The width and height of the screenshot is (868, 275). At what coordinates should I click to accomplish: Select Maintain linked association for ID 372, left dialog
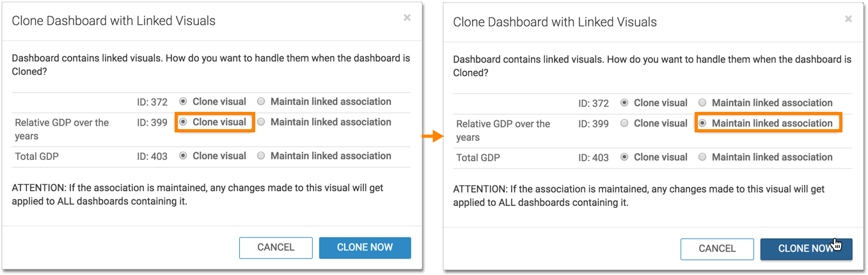pos(261,102)
